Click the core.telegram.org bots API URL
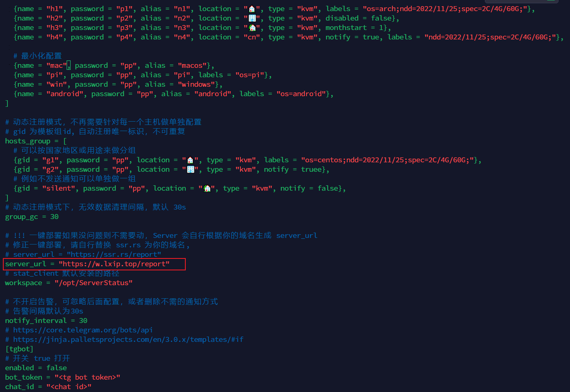 coord(83,330)
